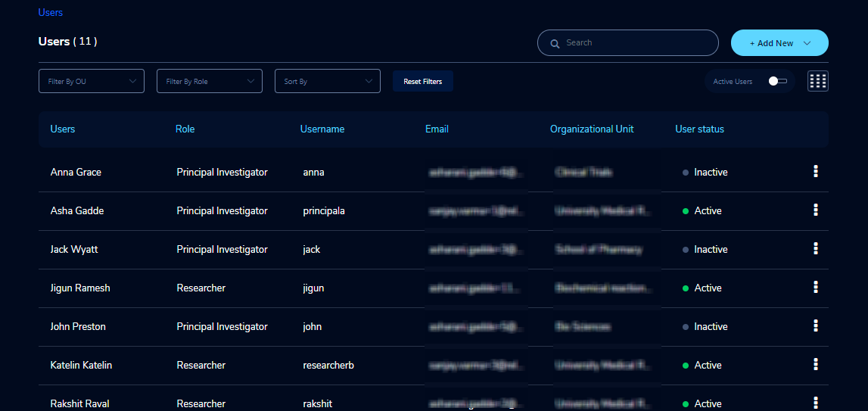Click the username jigun
The height and width of the screenshot is (411, 868).
(x=314, y=288)
